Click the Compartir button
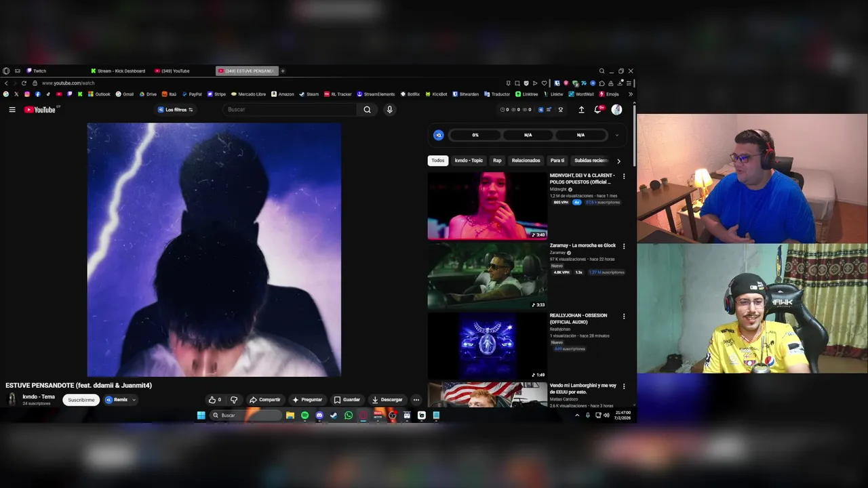 264,400
